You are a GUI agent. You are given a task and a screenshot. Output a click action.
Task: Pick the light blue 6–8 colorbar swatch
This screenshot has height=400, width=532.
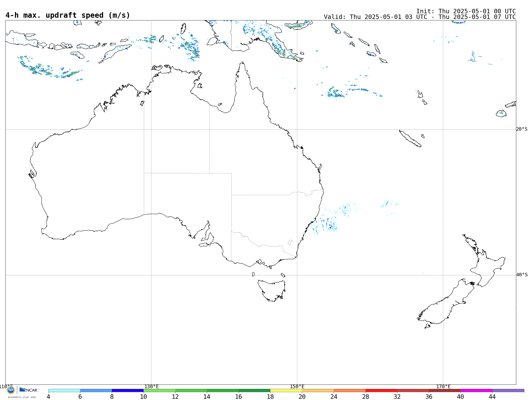(96, 391)
